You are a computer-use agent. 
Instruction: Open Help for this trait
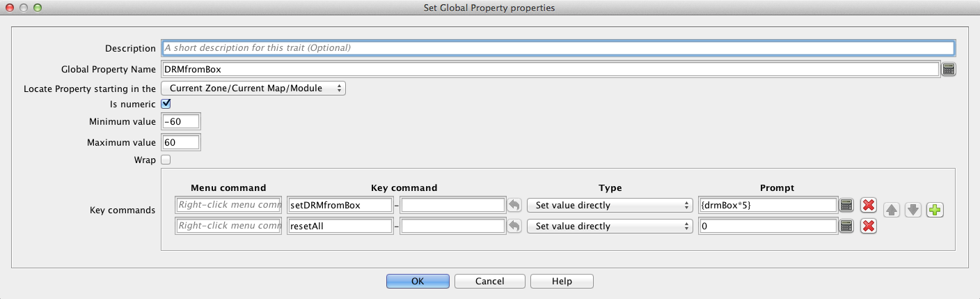562,281
